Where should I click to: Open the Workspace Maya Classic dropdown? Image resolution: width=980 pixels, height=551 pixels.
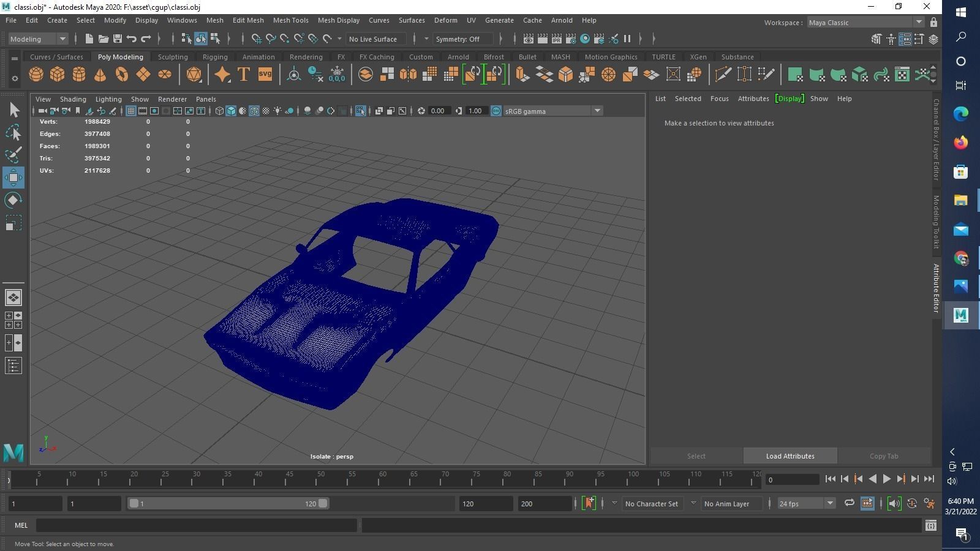pyautogui.click(x=865, y=23)
